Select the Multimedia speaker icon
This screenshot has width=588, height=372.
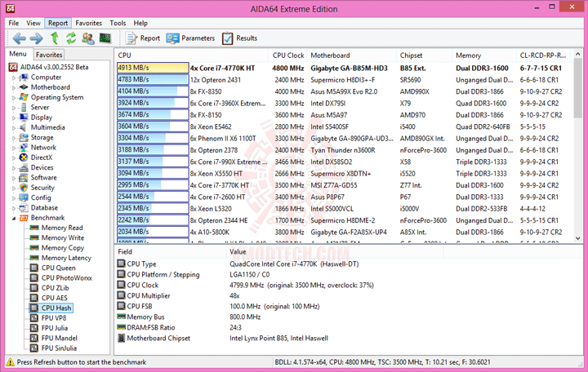(24, 127)
